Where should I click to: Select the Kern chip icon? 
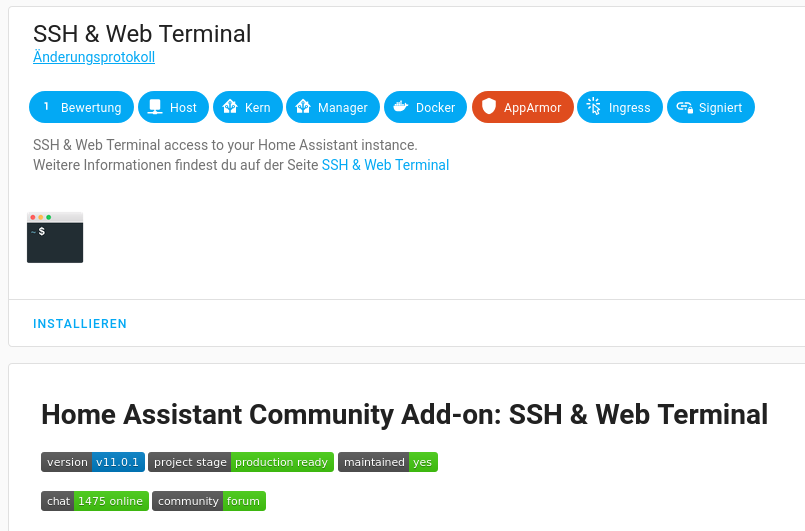click(230, 107)
